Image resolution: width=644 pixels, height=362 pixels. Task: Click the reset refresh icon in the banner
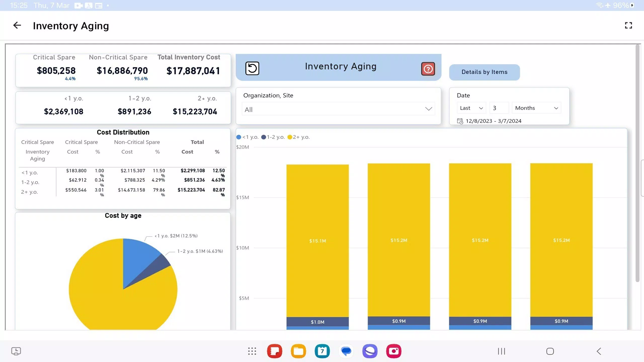click(252, 68)
